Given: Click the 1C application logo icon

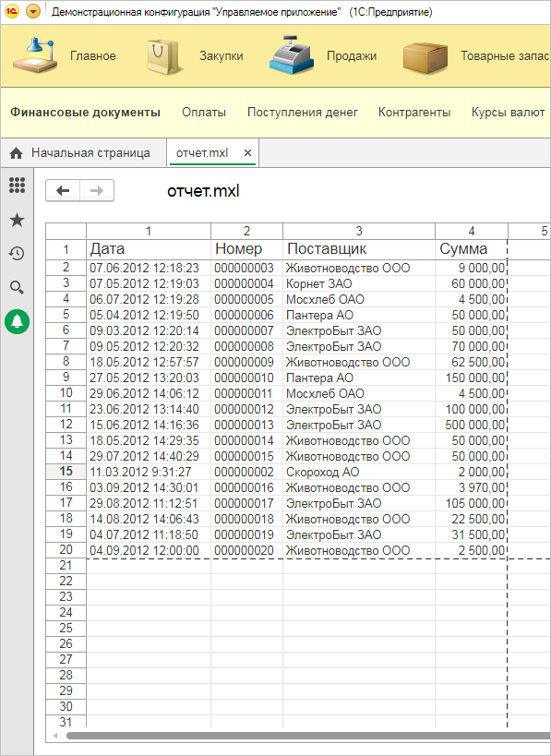Looking at the screenshot, I should 12,11.
